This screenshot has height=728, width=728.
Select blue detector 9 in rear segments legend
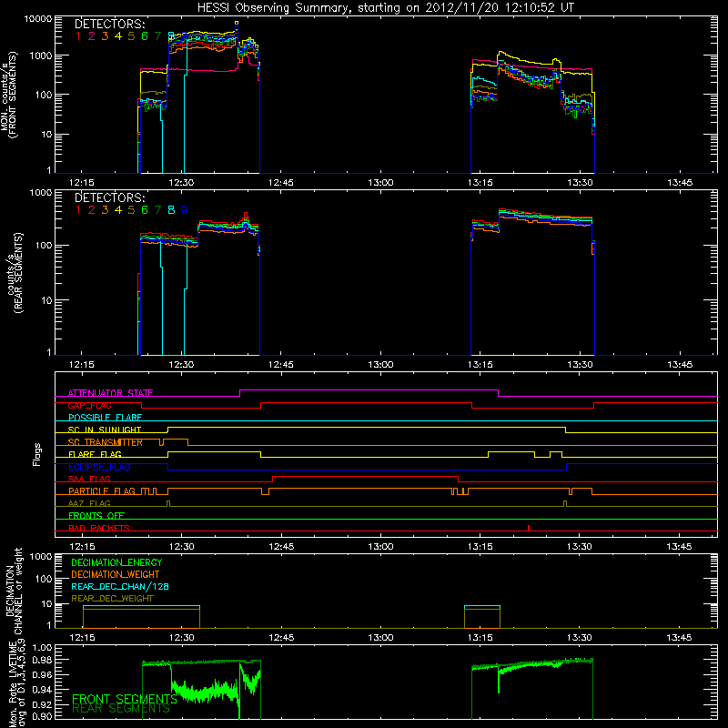point(185,210)
